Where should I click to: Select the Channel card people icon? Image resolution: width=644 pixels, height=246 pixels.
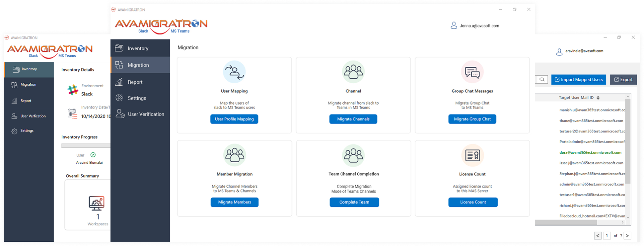click(x=353, y=72)
